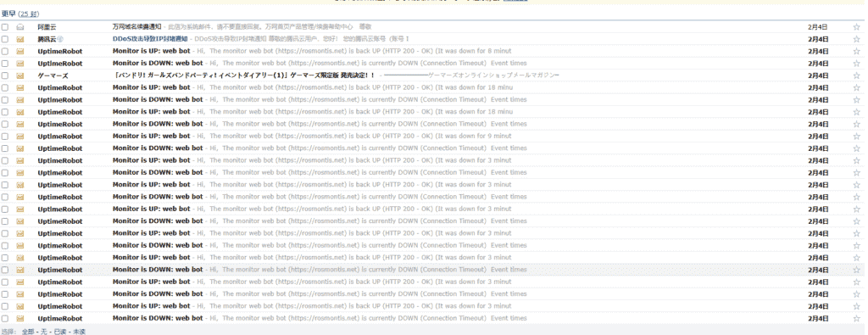Open the DDoS攻击导致IP封堵通知 email
The width and height of the screenshot is (868, 335).
tap(150, 39)
